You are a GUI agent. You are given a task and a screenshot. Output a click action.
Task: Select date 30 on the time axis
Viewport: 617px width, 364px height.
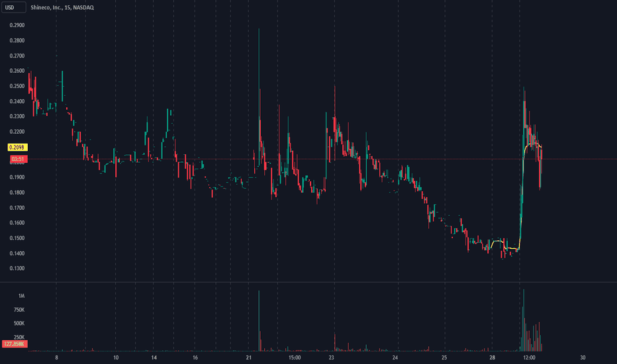tap(583, 357)
